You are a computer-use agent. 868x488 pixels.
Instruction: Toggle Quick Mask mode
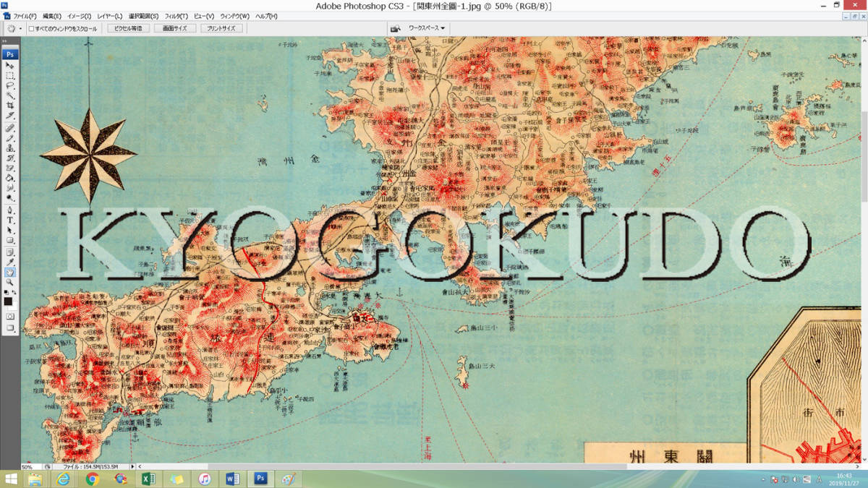coord(10,317)
